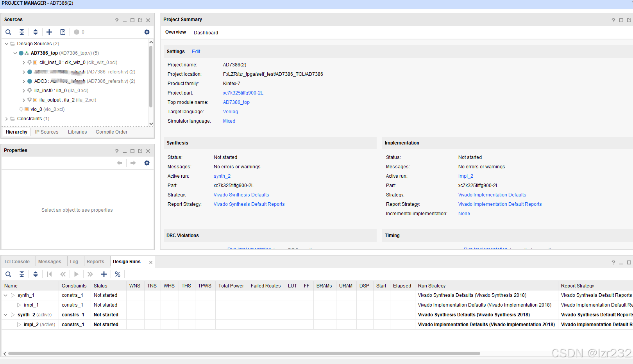The width and height of the screenshot is (633, 364).
Task: Open impl_2 active run link
Action: (x=466, y=176)
